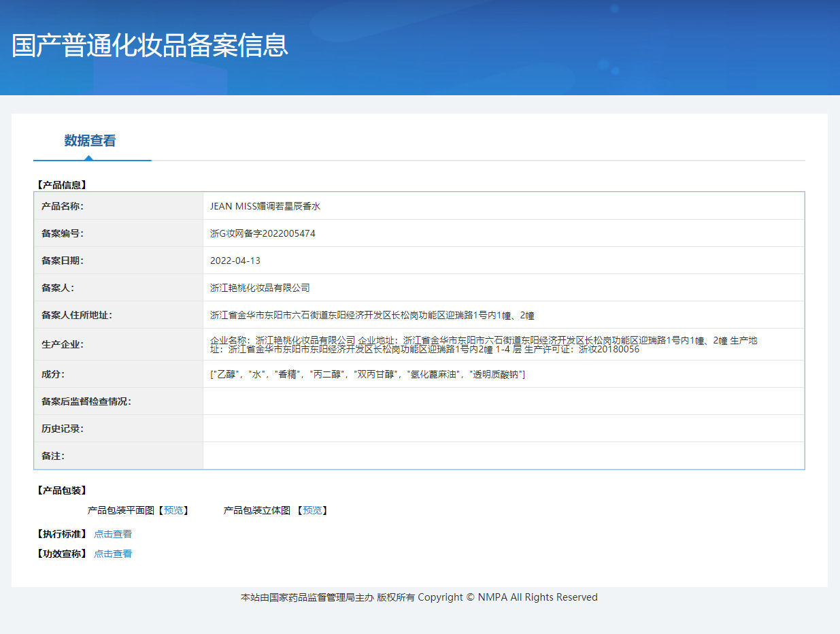Click the 【产品信息】 section heading
This screenshot has width=840, height=634.
pos(61,184)
